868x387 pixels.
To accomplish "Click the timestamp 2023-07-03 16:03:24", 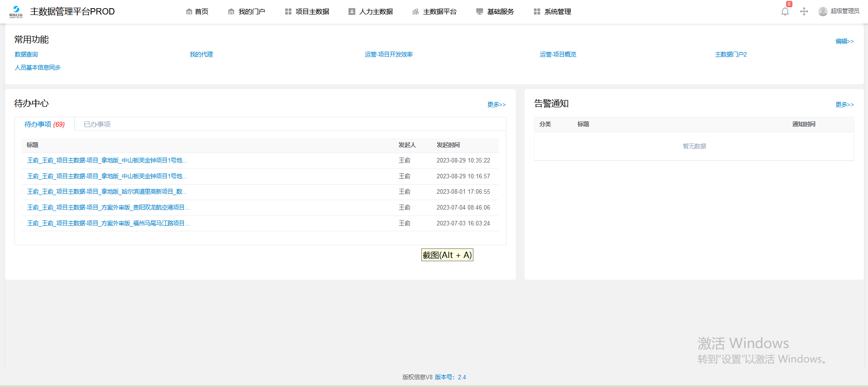I will 463,224.
